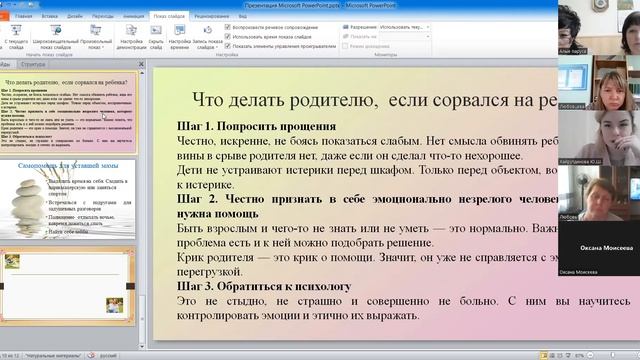Viewport: 640px width, 360px height.
Task: Click the zoom out minus button
Action: click(x=590, y=356)
